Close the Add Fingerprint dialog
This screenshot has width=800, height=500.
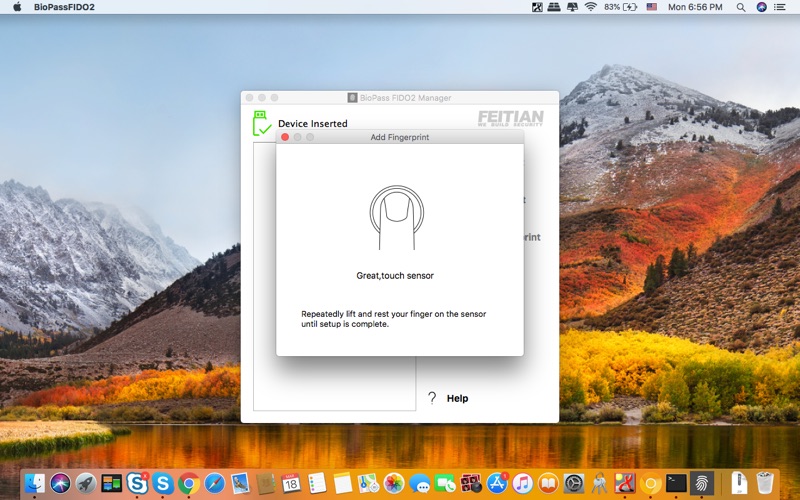click(285, 137)
